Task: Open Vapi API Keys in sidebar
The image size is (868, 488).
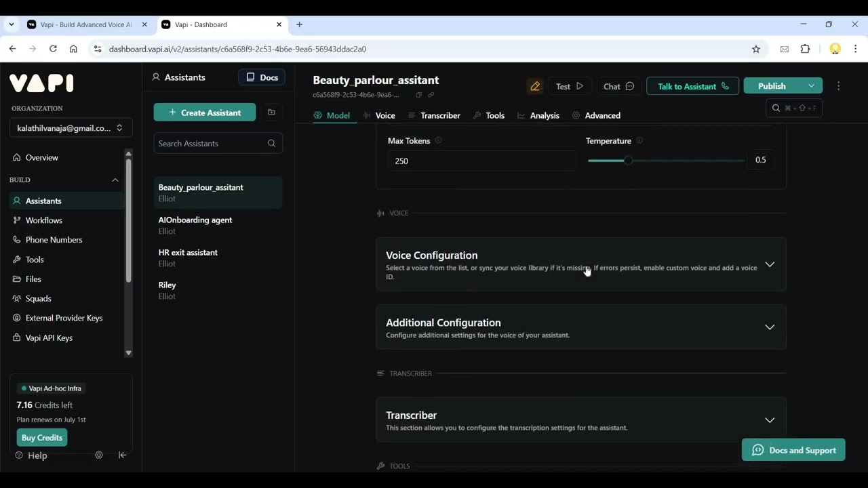Action: (x=66, y=338)
